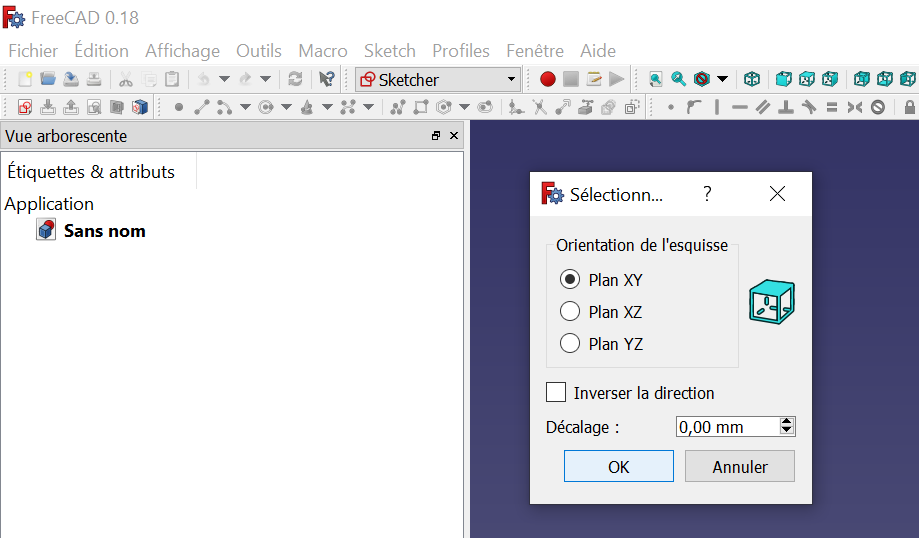Expand the undo history dropdown arrow

[224, 79]
